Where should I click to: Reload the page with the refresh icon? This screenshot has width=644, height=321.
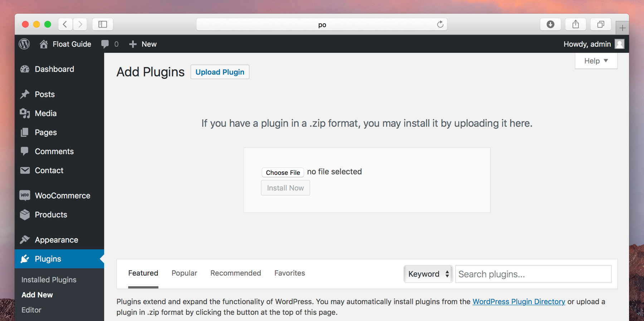point(440,24)
